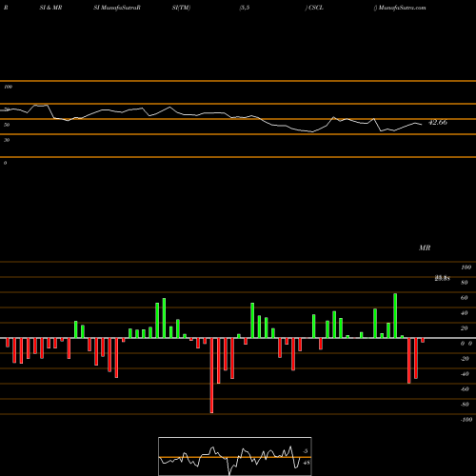
Task: Click the RSI axis label 50
Action: (7, 125)
